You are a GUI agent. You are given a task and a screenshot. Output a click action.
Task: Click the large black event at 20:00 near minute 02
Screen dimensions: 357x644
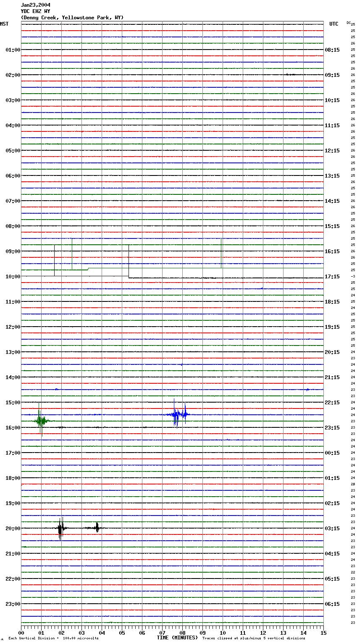click(x=61, y=528)
